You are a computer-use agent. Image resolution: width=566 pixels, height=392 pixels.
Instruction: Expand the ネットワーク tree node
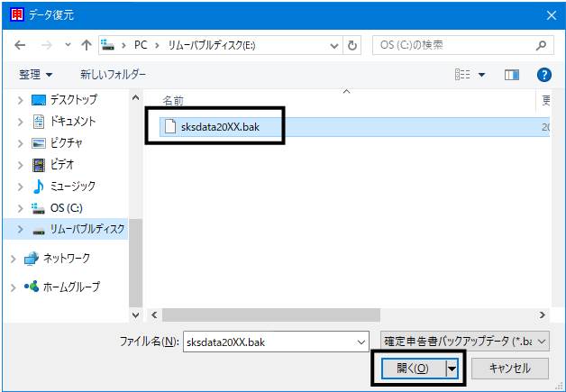point(14,259)
